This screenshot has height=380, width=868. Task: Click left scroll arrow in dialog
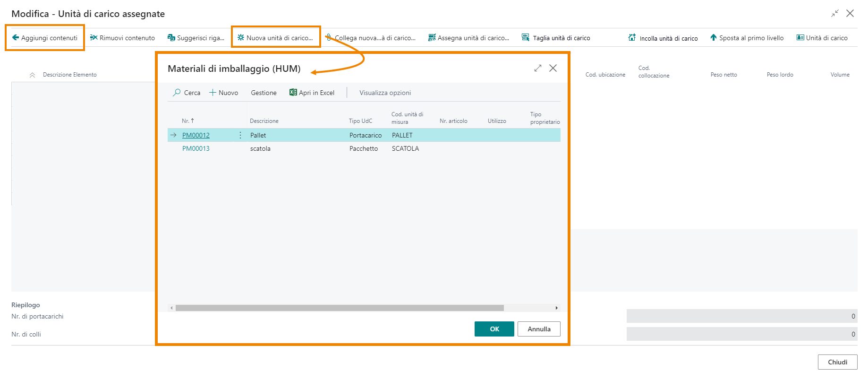171,308
